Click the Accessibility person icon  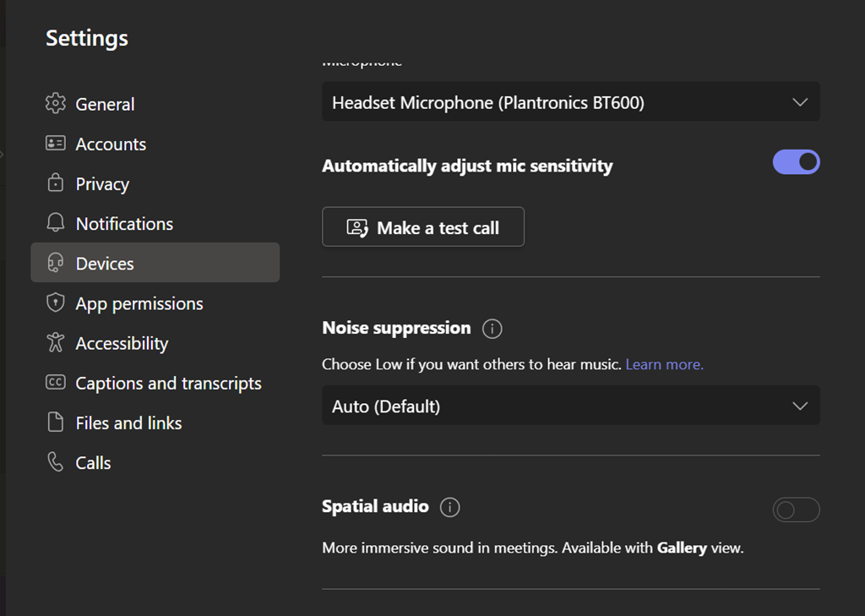(56, 343)
